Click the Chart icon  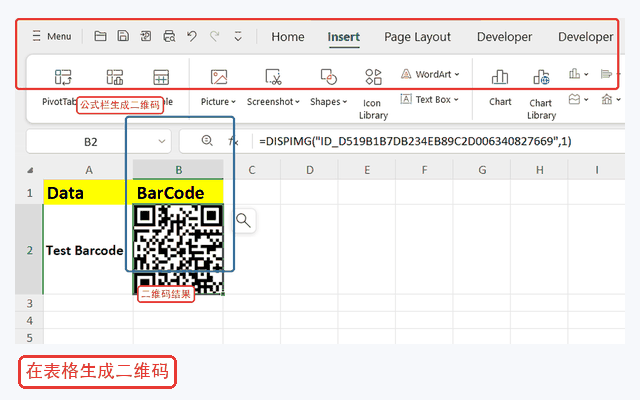[x=500, y=77]
